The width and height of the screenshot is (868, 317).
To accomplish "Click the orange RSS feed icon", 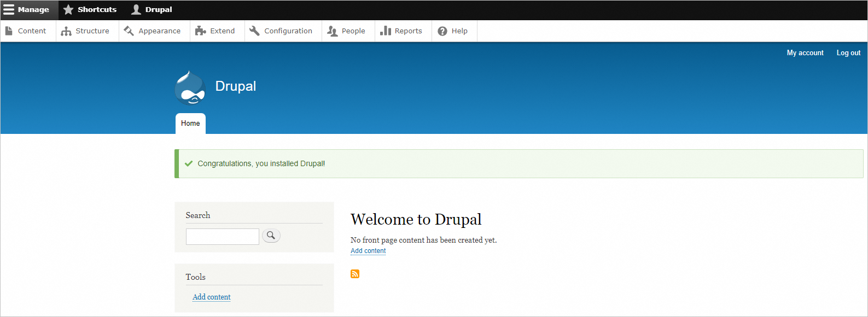I will (355, 274).
